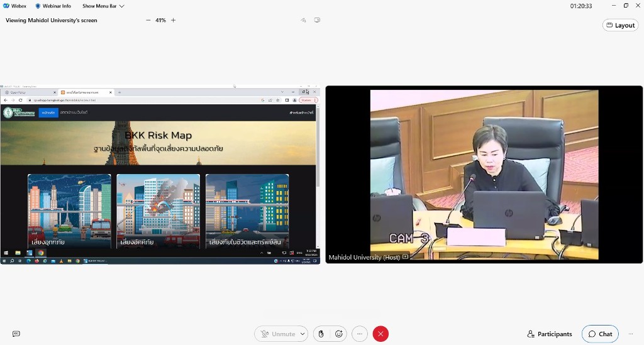This screenshot has width=644, height=345.
Task: Click the Webex title menu
Action: tap(14, 6)
